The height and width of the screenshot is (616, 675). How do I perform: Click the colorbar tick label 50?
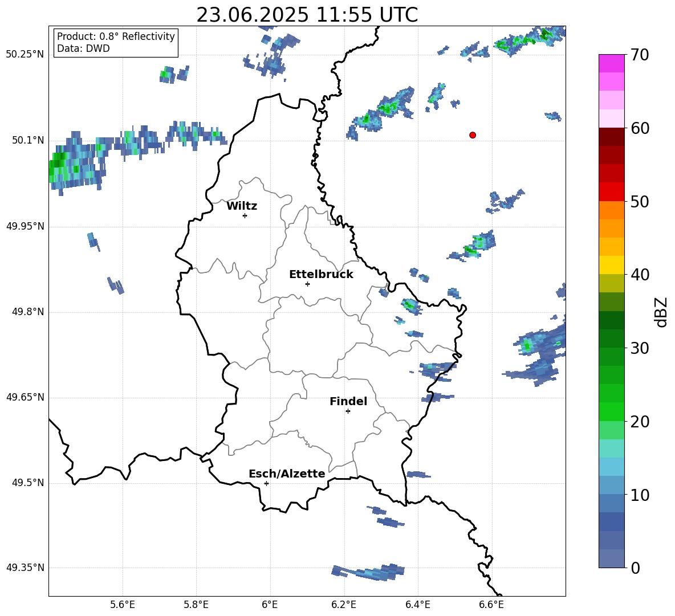tap(640, 202)
